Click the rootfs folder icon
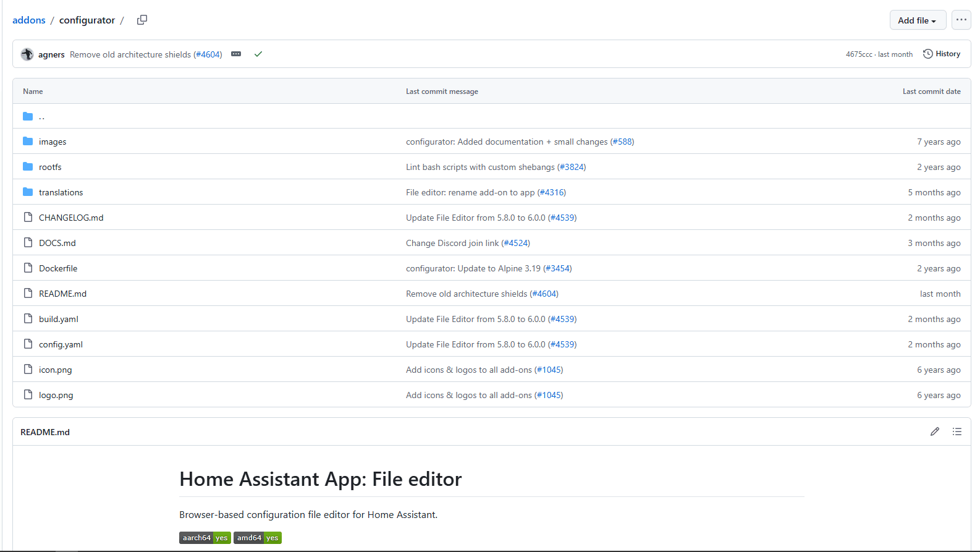This screenshot has width=980, height=552. click(28, 167)
